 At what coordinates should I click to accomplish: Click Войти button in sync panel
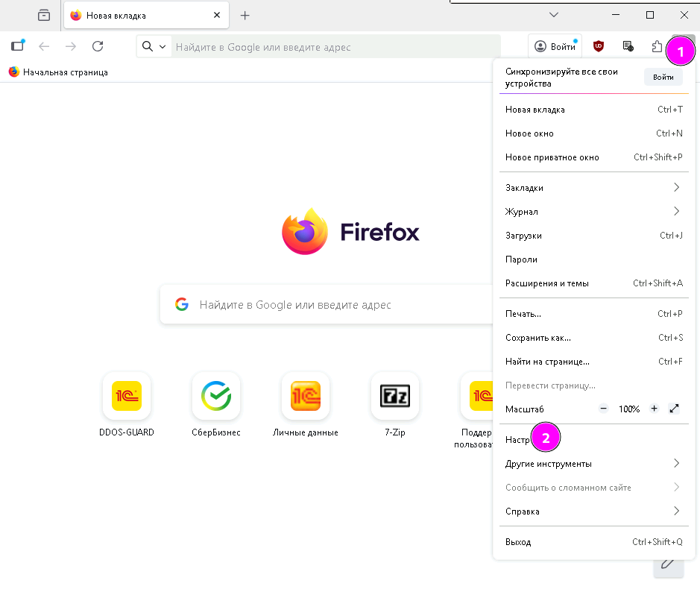point(663,77)
